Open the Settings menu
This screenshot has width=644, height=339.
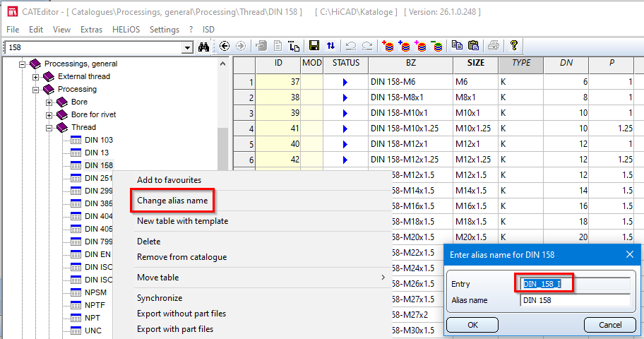point(165,30)
